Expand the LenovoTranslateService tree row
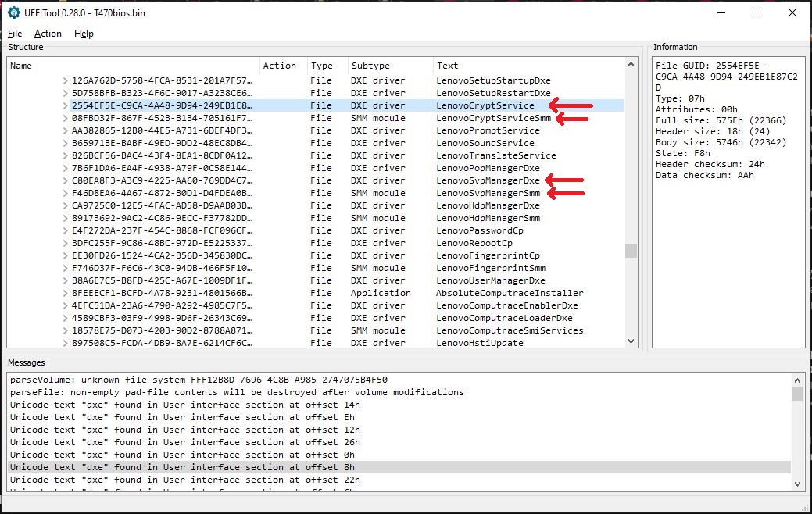The width and height of the screenshot is (812, 514). point(65,155)
